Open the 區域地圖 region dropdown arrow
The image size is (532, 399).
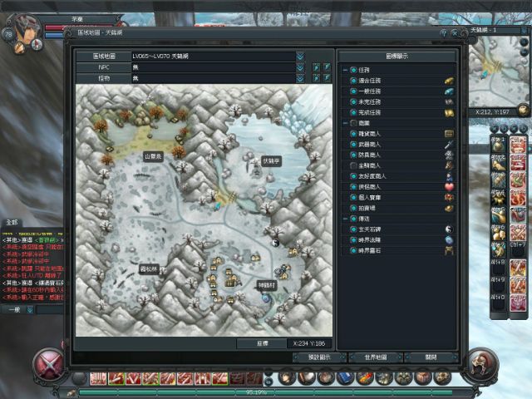pyautogui.click(x=300, y=57)
